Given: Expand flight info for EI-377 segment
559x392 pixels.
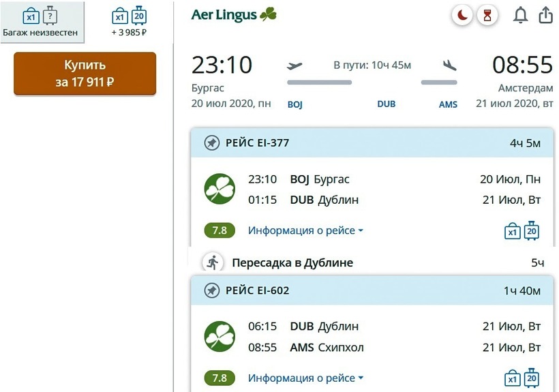Looking at the screenshot, I should pyautogui.click(x=305, y=230).
